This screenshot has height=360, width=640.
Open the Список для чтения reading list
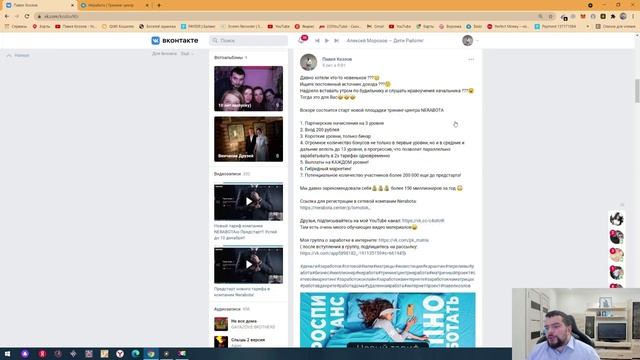(x=615, y=26)
